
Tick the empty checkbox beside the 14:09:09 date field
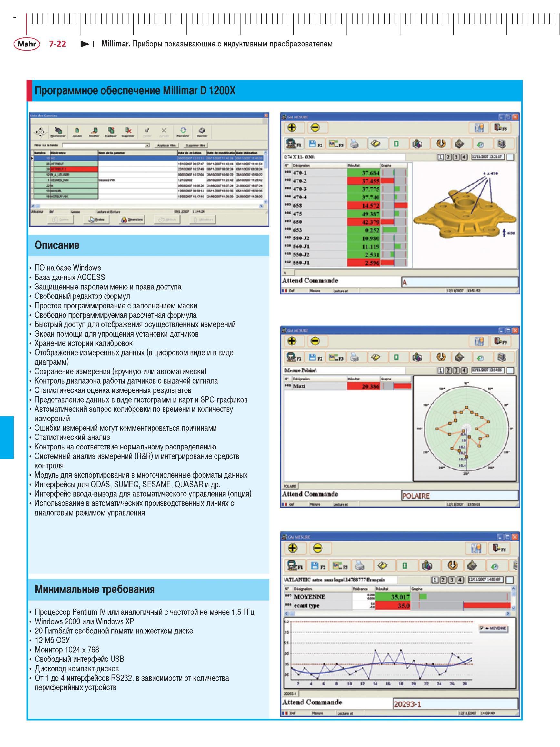click(510, 580)
